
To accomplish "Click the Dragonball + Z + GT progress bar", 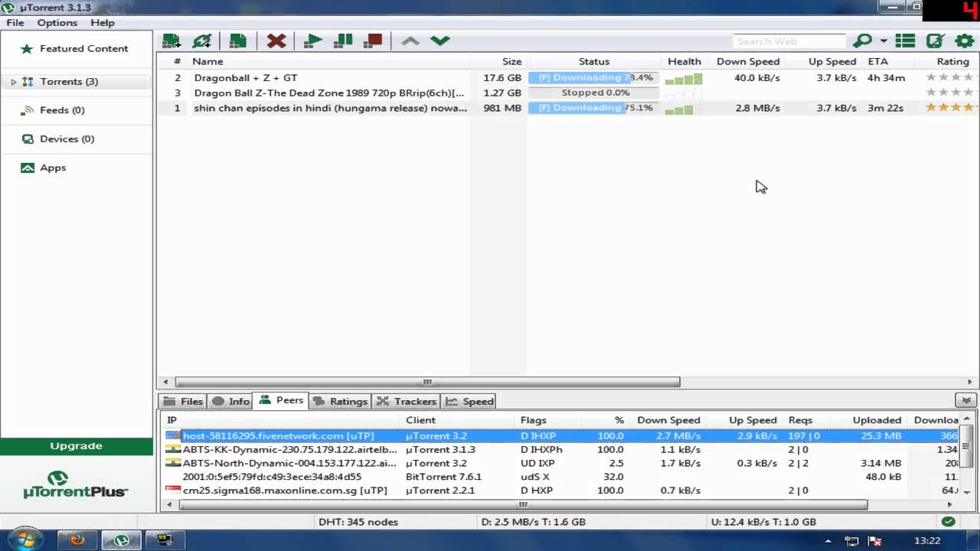I will tap(593, 78).
